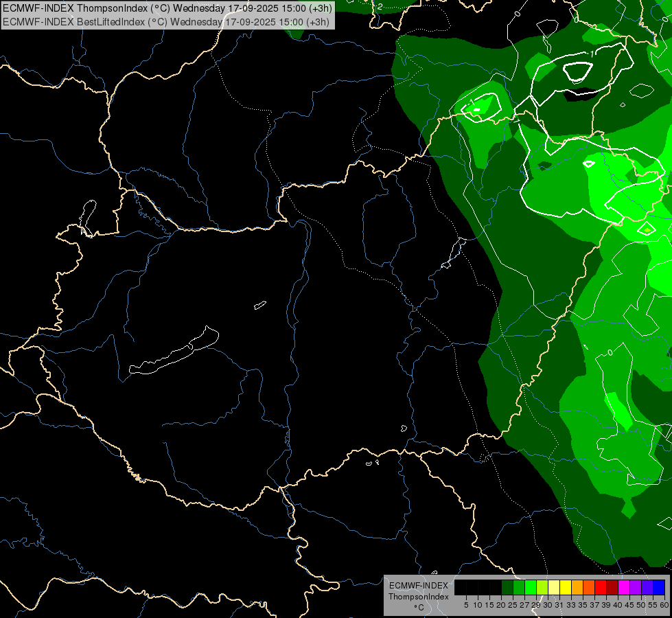The image size is (672, 618).
Task: Click the legend tick label "60"
Action: [664, 605]
